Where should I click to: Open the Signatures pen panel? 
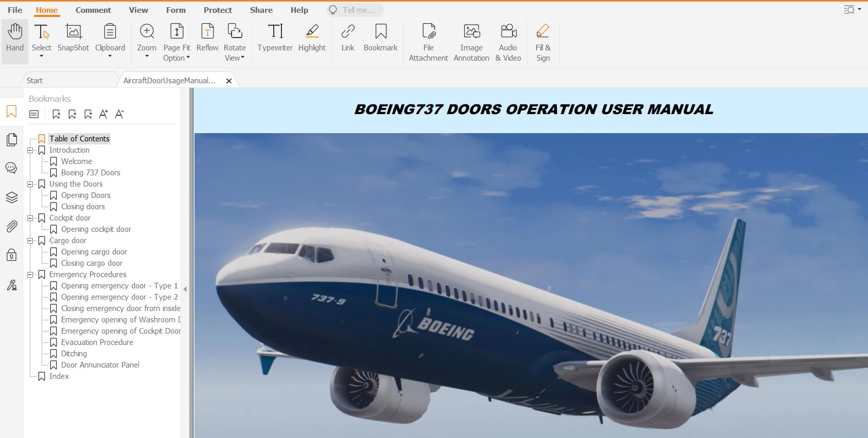coord(11,285)
